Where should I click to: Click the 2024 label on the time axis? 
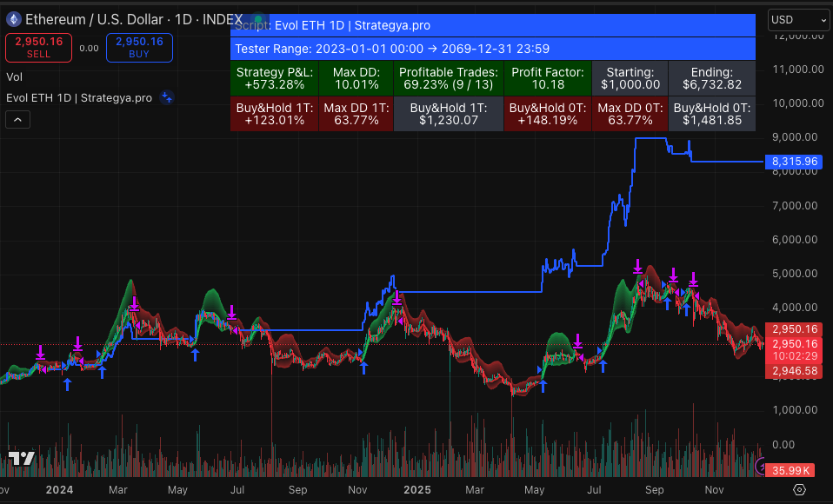59,489
